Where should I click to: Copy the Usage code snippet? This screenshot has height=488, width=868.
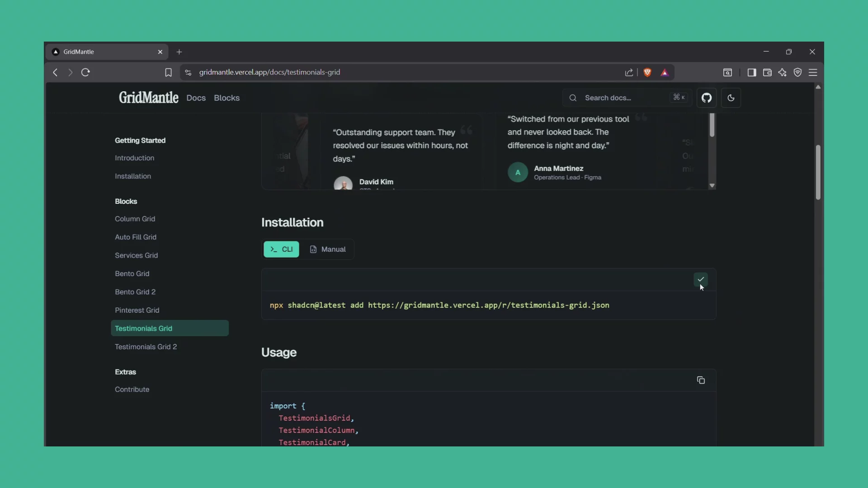point(701,380)
